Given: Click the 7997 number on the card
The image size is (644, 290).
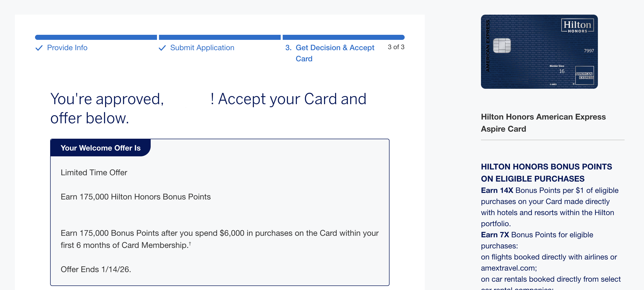Looking at the screenshot, I should point(589,51).
